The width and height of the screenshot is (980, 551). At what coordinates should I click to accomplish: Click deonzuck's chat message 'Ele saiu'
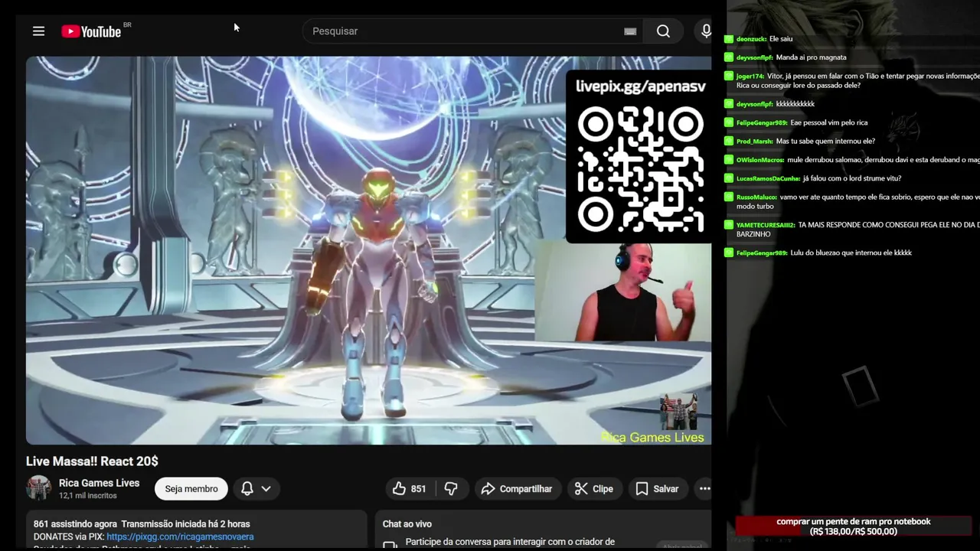781,39
